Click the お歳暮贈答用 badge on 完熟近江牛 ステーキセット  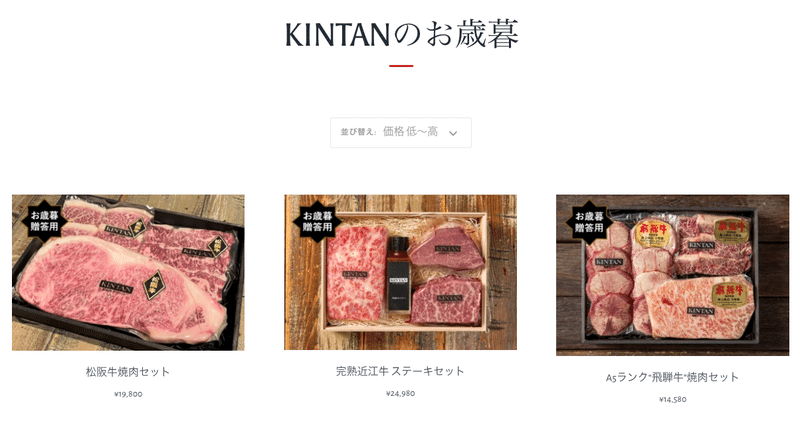(x=317, y=221)
